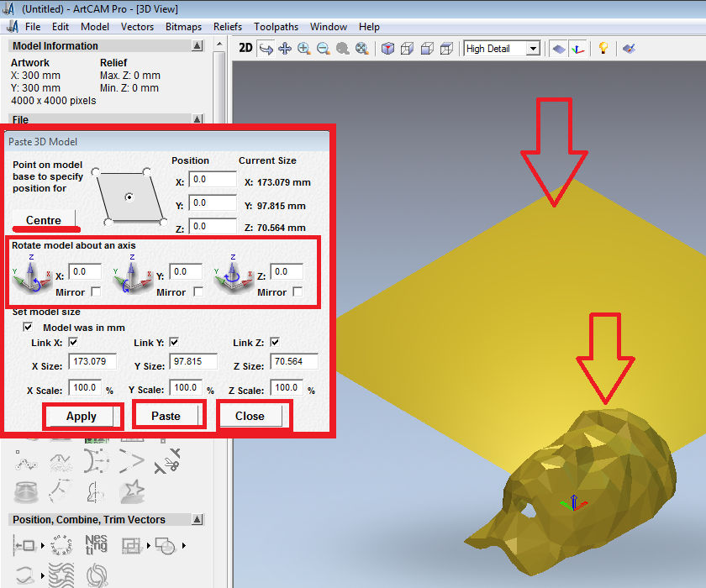
Task: Enable Mirror for X axis rotation
Action: (96, 292)
